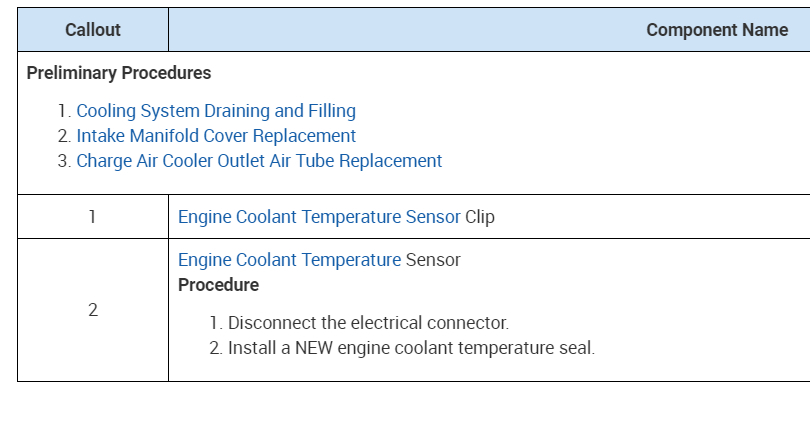The height and width of the screenshot is (422, 810).
Task: Click the bold Procedure heading
Action: [x=218, y=285]
